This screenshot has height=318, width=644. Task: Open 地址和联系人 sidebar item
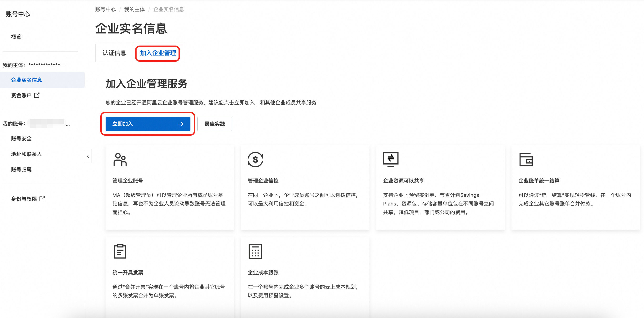26,154
